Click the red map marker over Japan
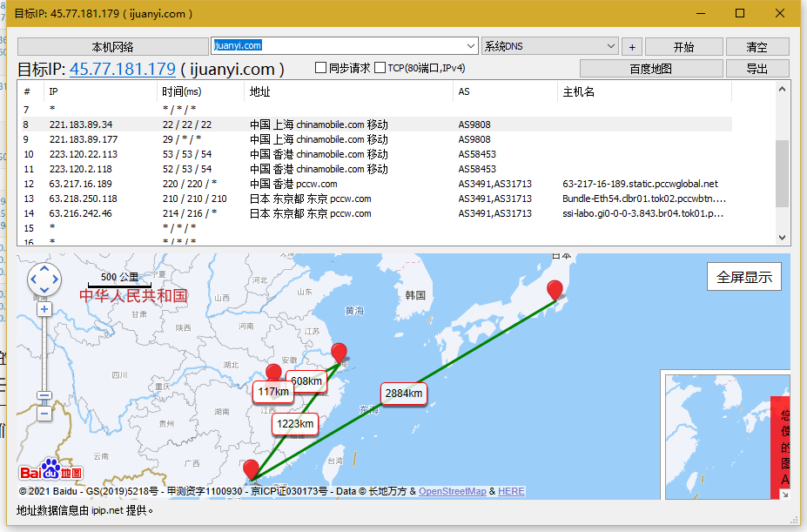807x532 pixels. point(555,291)
